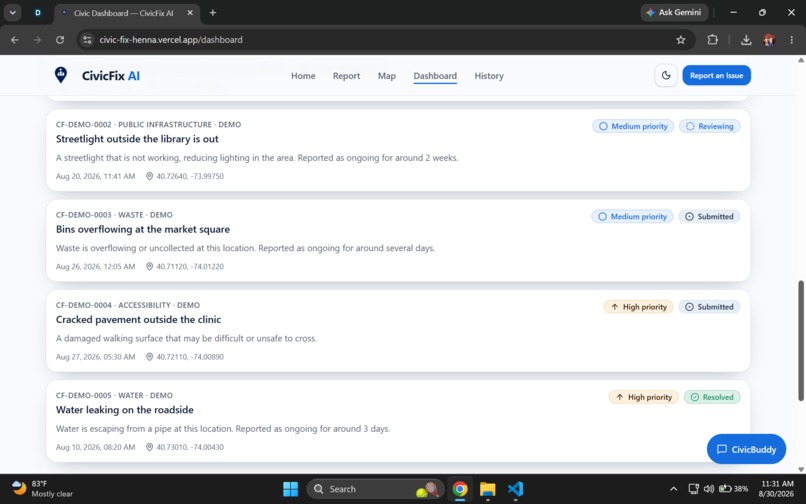The width and height of the screenshot is (806, 504).
Task: Open the browser Downloads icon
Action: coord(746,40)
